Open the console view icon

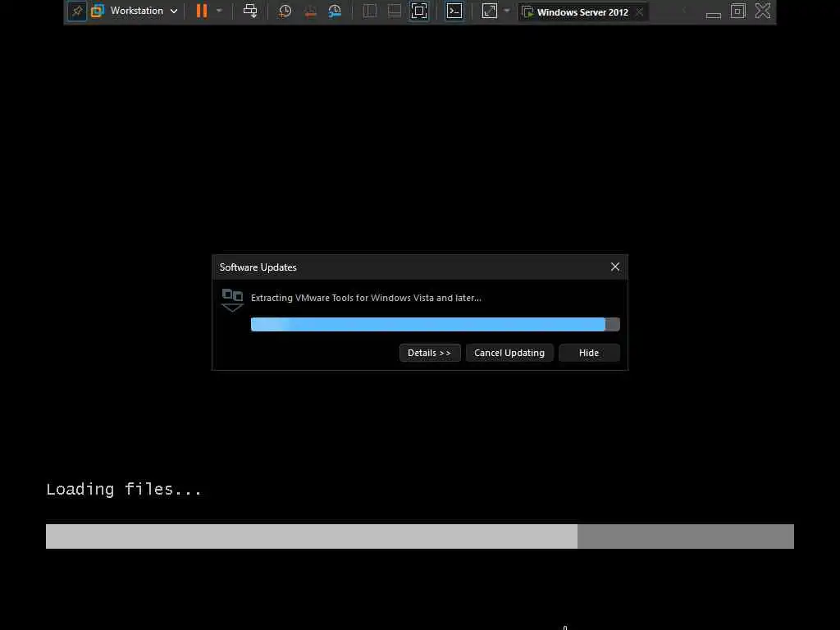click(454, 11)
